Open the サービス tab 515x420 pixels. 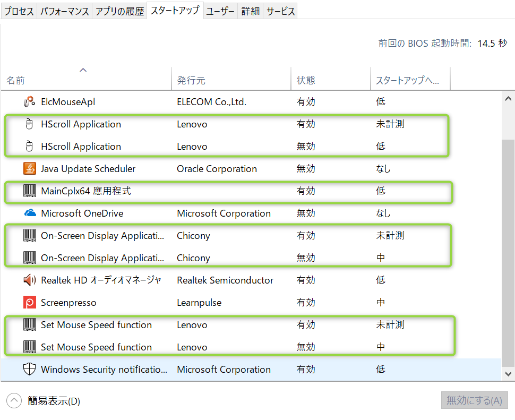280,11
